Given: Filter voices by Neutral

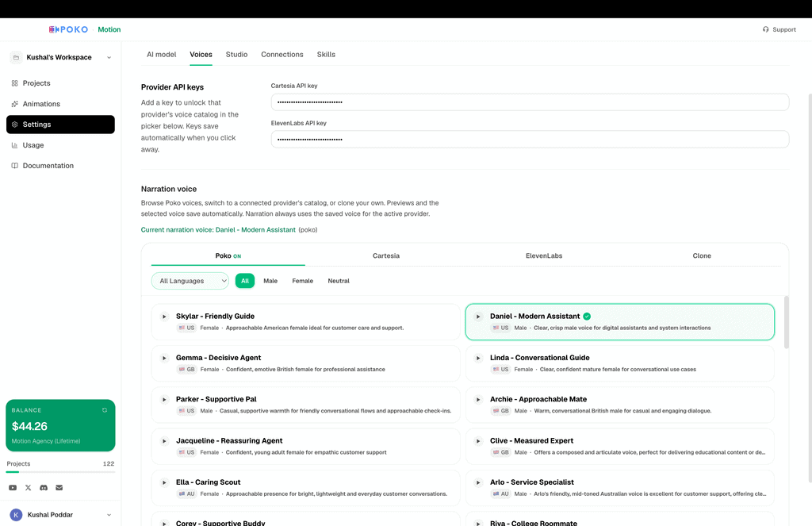Looking at the screenshot, I should click(x=339, y=281).
